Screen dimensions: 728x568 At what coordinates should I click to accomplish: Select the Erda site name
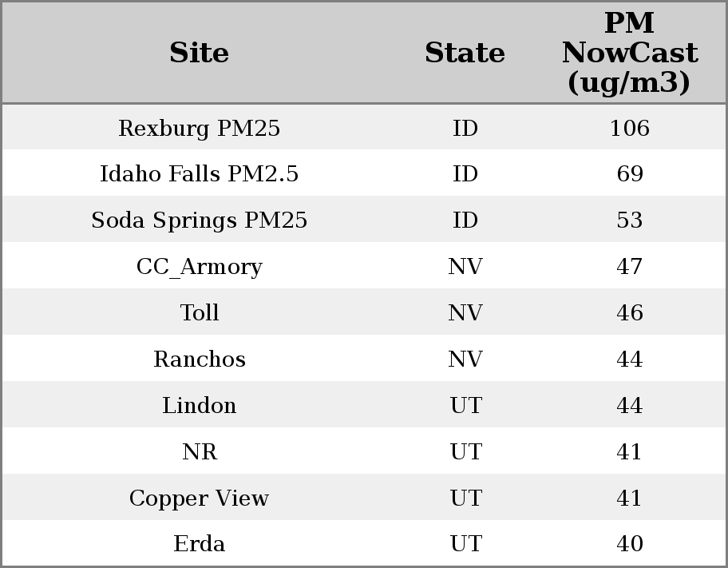click(199, 544)
